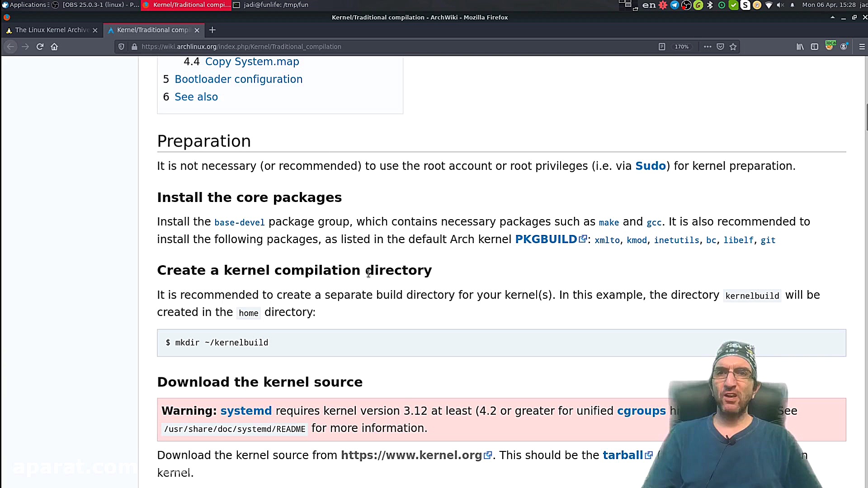This screenshot has width=868, height=488.
Task: Open the Sudo wiki link
Action: [x=650, y=166]
